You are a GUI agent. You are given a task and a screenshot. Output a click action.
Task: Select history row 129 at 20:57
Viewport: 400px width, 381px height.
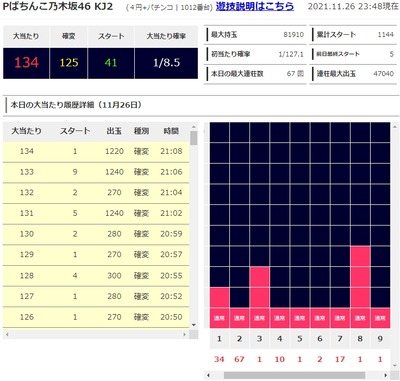click(x=96, y=255)
